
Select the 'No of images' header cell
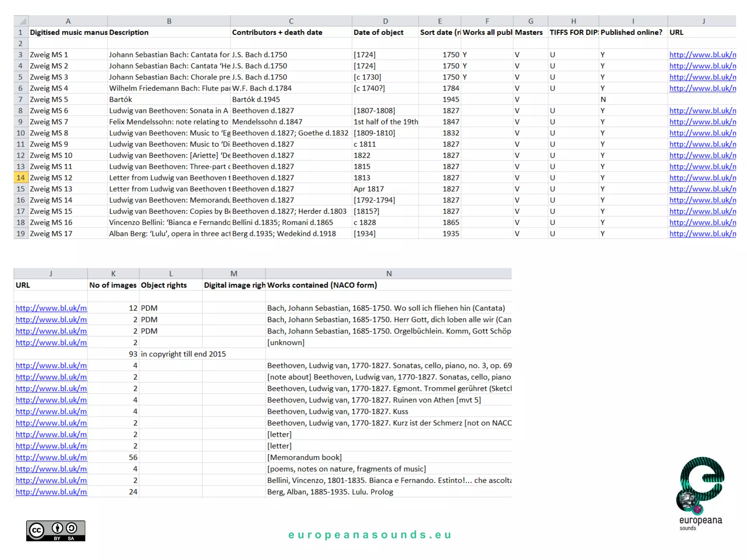tap(113, 285)
